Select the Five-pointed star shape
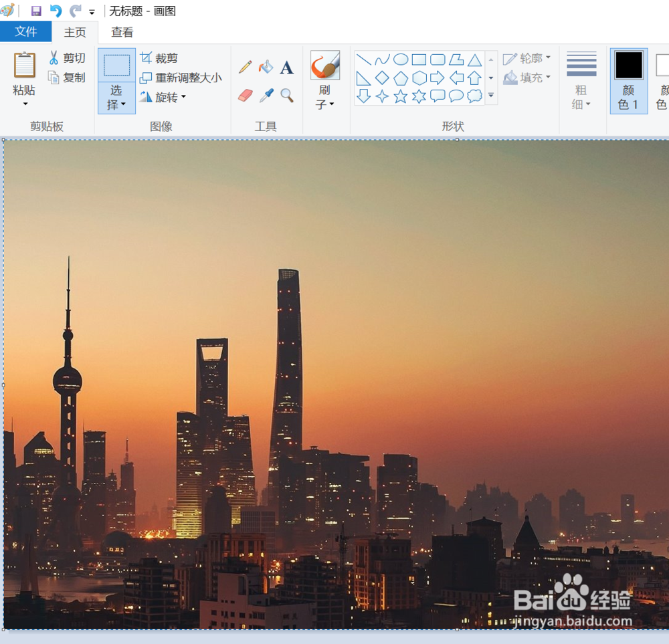669x644 pixels. pyautogui.click(x=399, y=96)
